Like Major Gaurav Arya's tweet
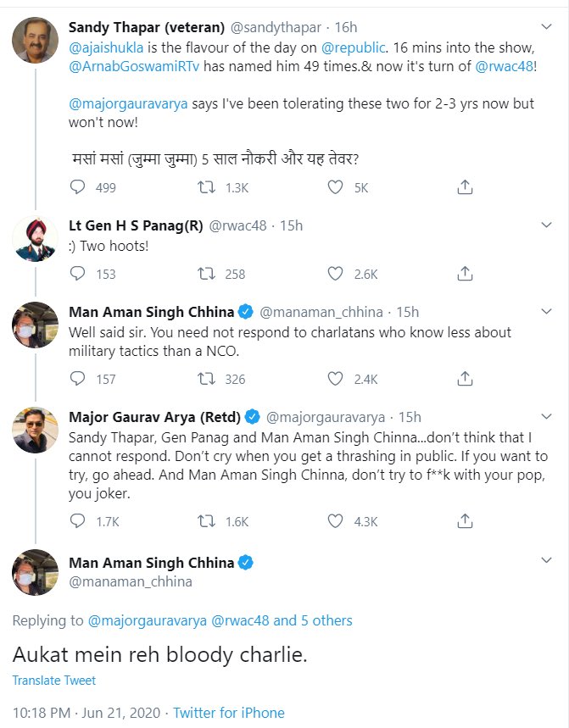 click(335, 521)
